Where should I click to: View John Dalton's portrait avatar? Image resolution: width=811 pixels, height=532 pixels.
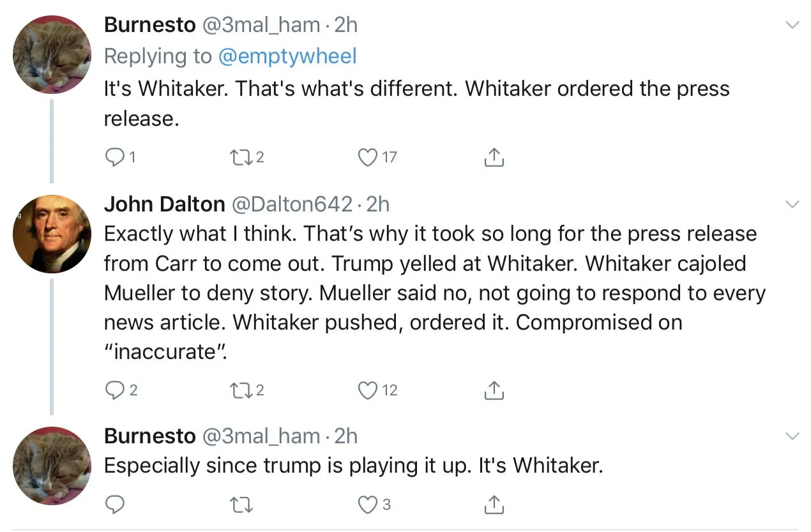(x=52, y=234)
